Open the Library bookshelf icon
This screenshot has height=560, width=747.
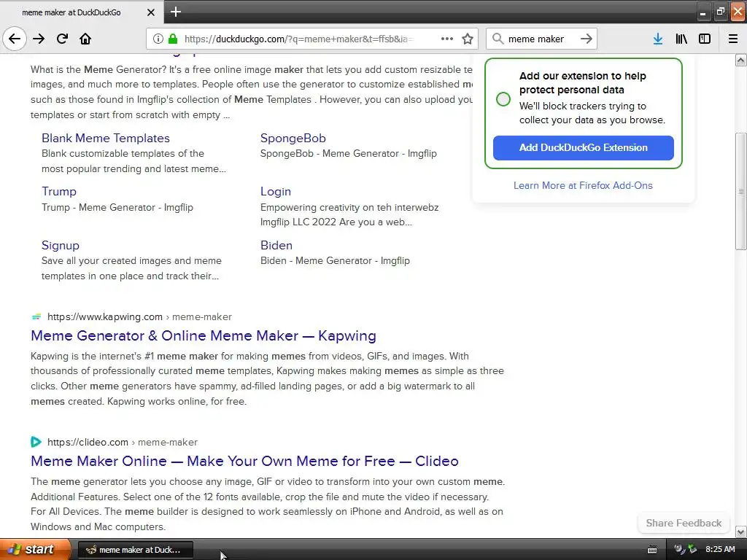pos(681,39)
